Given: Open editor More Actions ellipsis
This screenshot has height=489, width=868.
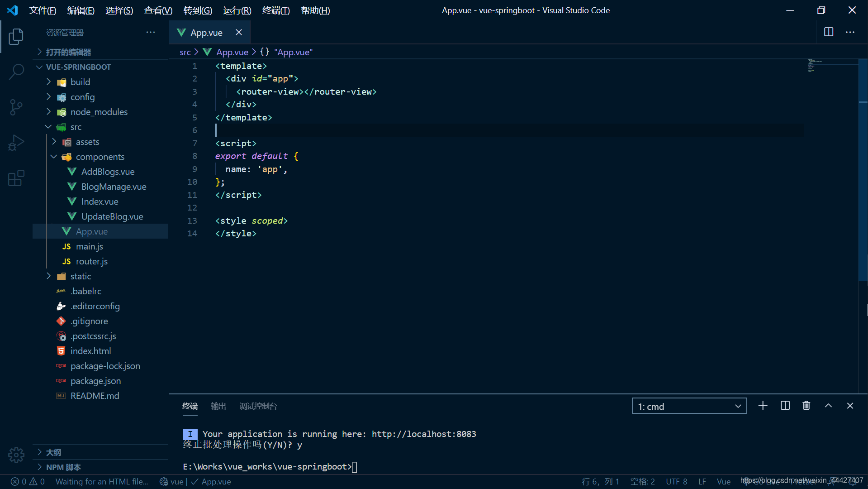Looking at the screenshot, I should click(850, 32).
